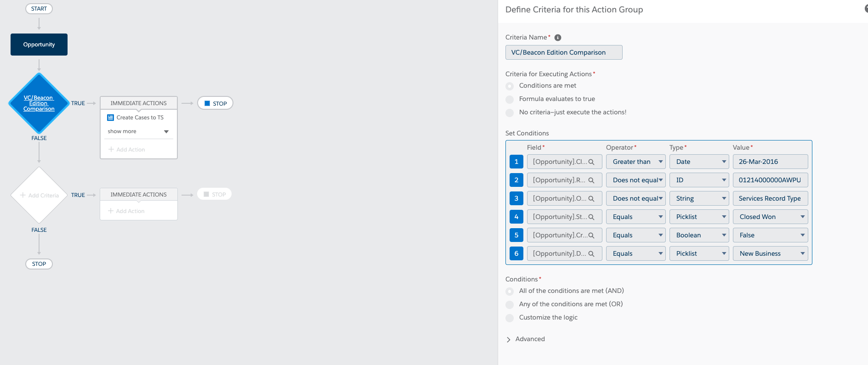Click the plus icon for Add Action under Create Cases

click(x=111, y=150)
